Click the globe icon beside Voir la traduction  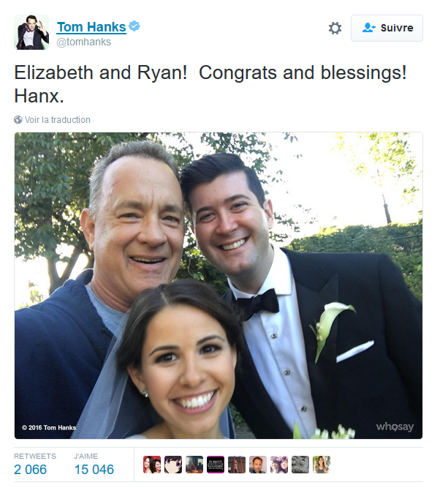click(18, 120)
